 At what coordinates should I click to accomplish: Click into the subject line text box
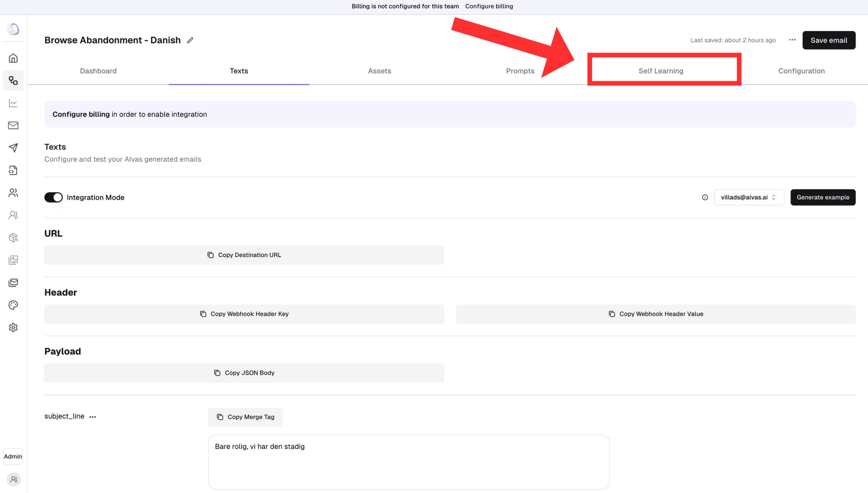(409, 462)
